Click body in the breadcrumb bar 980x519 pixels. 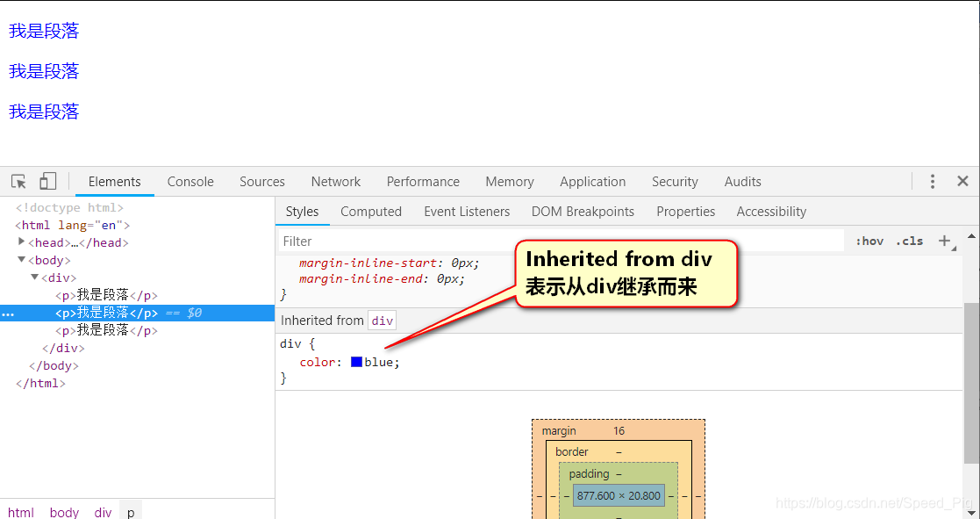(x=64, y=512)
